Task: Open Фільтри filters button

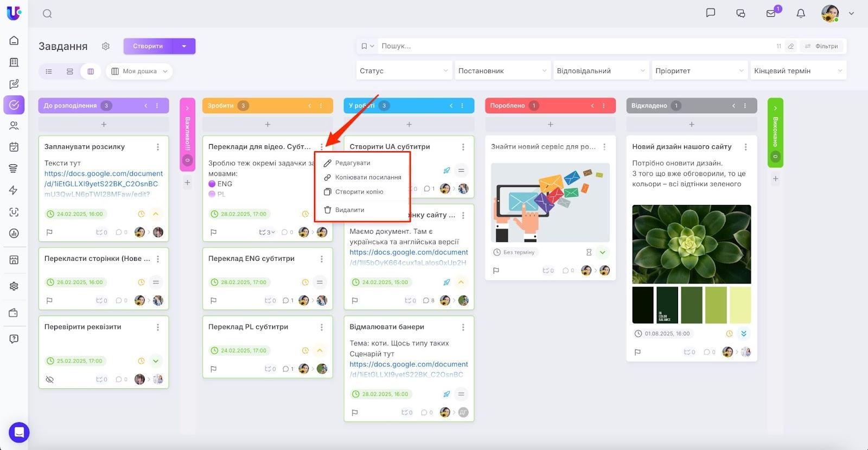Action: (x=822, y=46)
